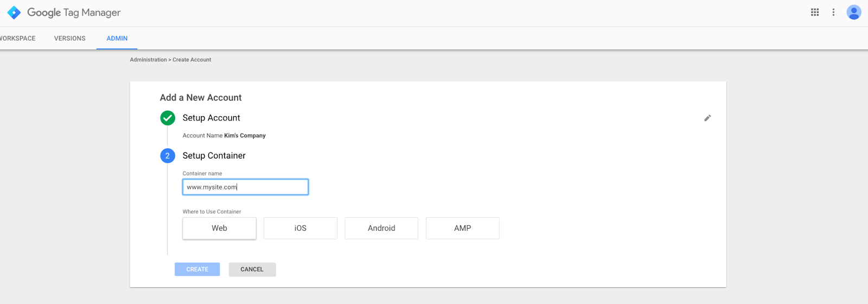Click the Where to Use Container label
868x304 pixels.
tap(212, 212)
